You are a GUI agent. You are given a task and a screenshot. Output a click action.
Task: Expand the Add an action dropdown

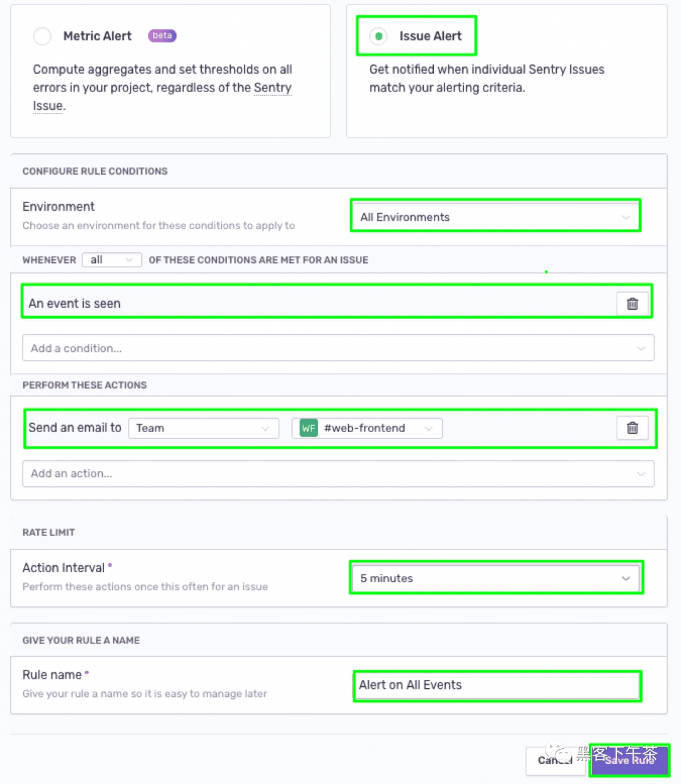338,474
